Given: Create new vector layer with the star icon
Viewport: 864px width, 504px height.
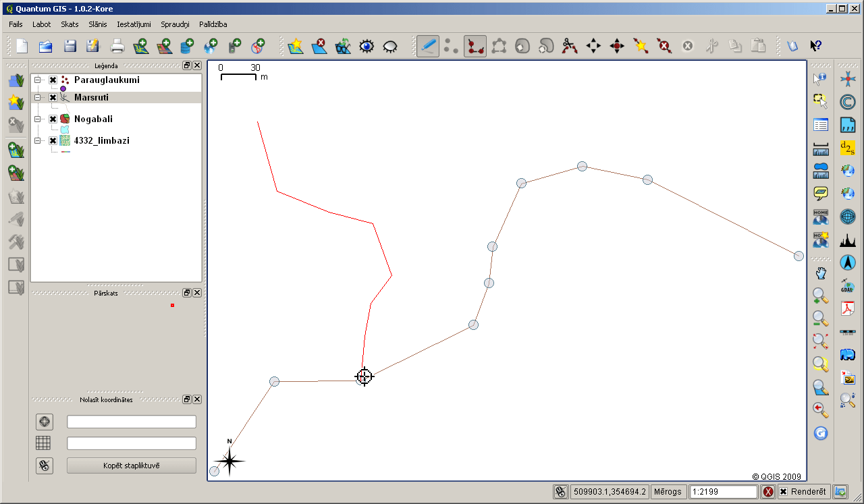Looking at the screenshot, I should (x=296, y=46).
